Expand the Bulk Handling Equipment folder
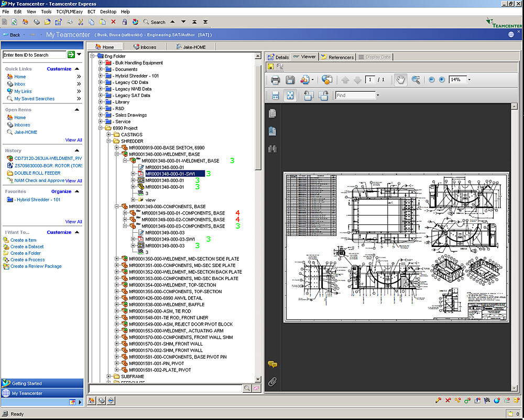The image size is (524, 420). 101,62
